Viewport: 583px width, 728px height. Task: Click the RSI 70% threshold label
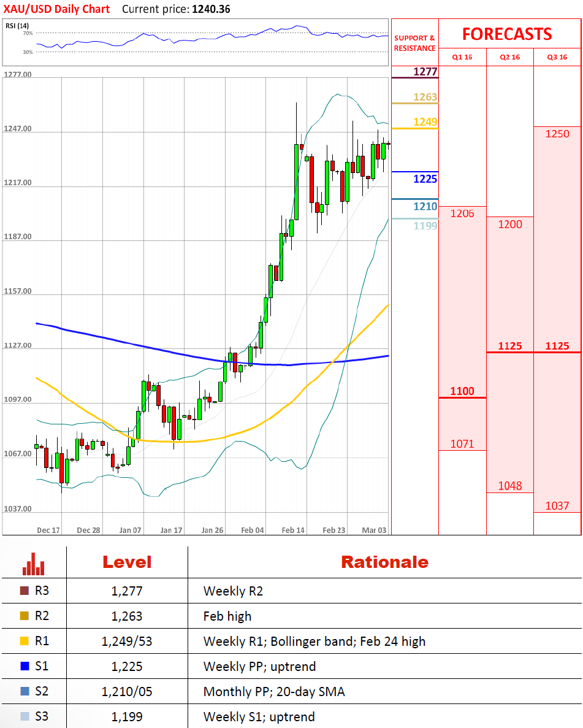click(x=28, y=34)
